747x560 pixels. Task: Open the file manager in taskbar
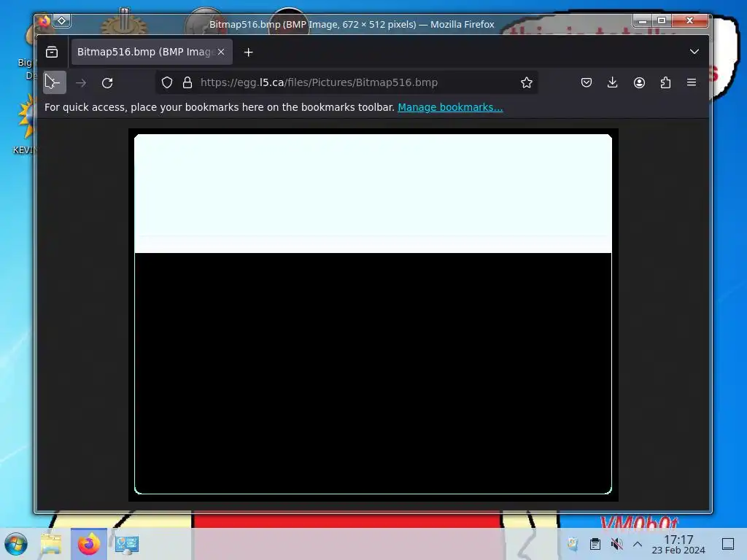(x=52, y=544)
